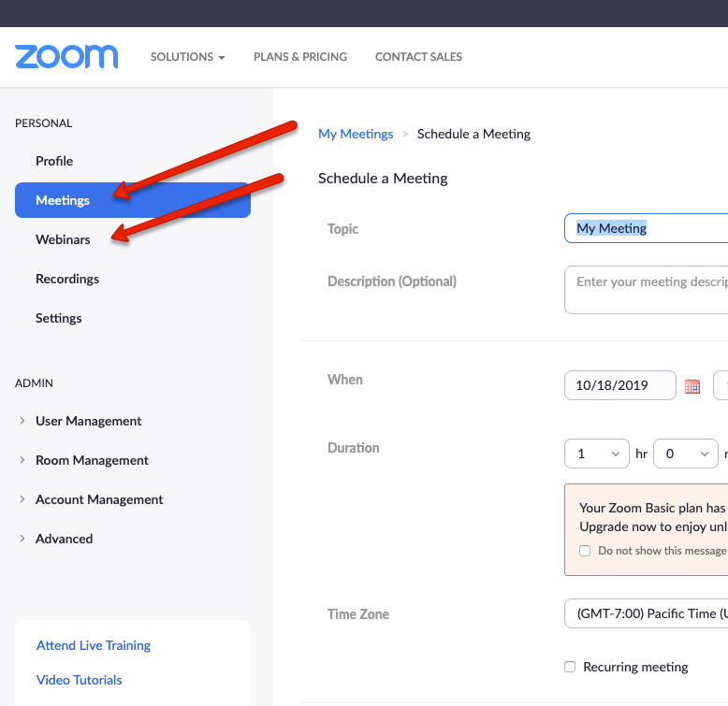Open Attend Live Training link
The width and height of the screenshot is (728, 706).
click(94, 645)
